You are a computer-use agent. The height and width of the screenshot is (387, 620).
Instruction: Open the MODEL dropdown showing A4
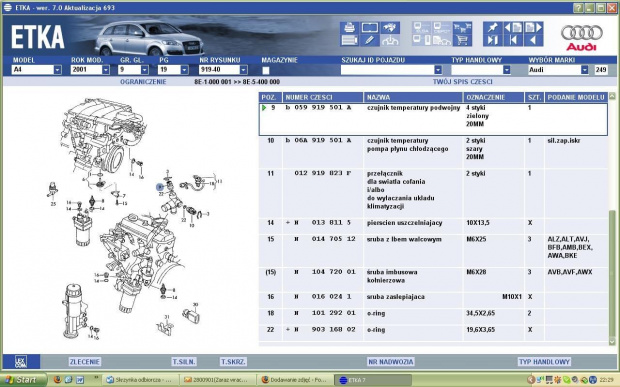point(58,70)
